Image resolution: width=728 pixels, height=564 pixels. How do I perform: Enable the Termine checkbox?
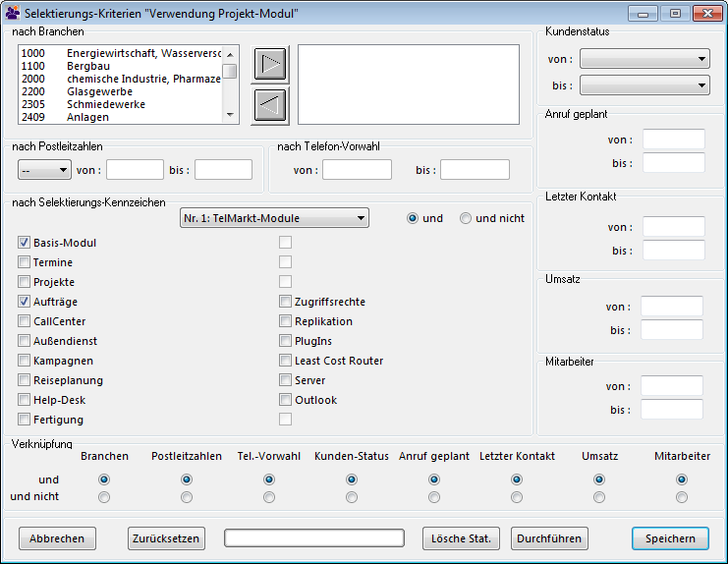[24, 262]
